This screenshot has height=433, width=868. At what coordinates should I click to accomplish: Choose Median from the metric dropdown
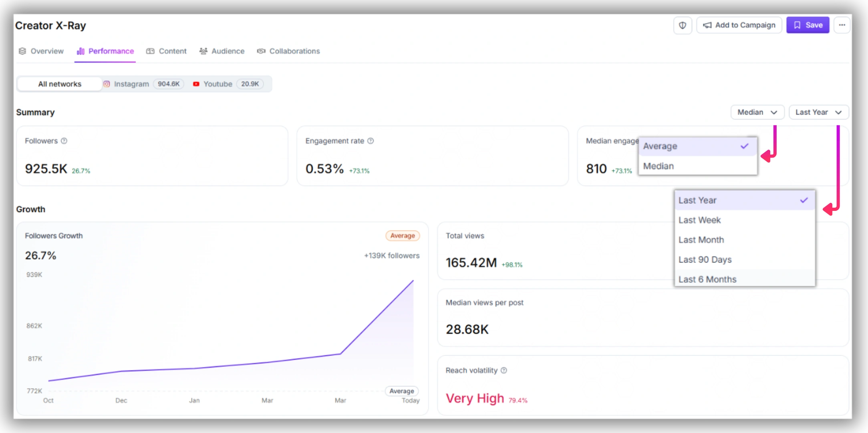pyautogui.click(x=697, y=166)
